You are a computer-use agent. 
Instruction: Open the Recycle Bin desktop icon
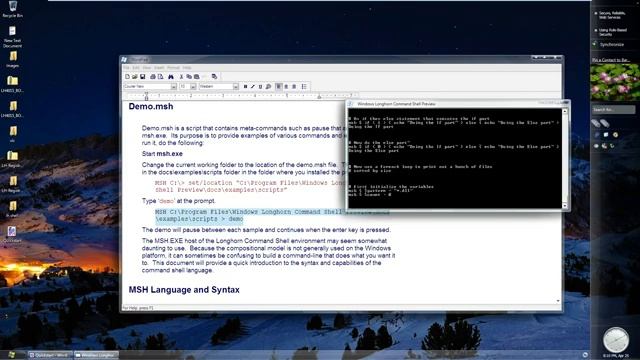pos(13,9)
